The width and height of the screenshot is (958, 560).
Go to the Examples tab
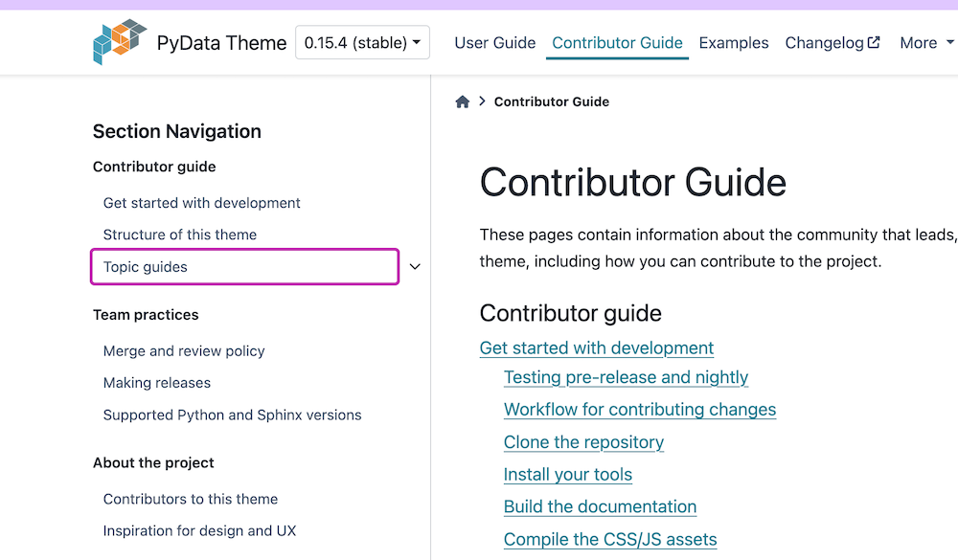pyautogui.click(x=734, y=43)
